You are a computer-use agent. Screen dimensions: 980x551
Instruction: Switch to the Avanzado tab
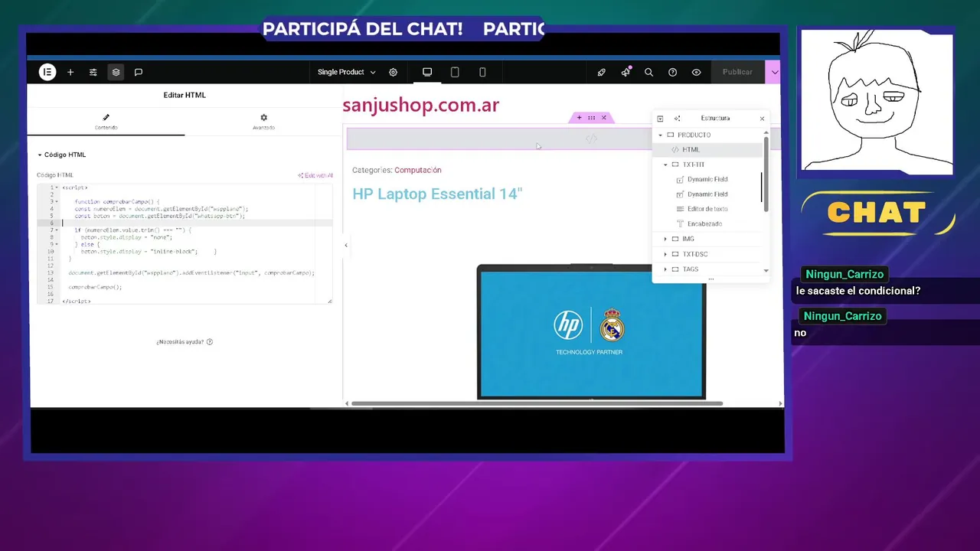click(263, 122)
